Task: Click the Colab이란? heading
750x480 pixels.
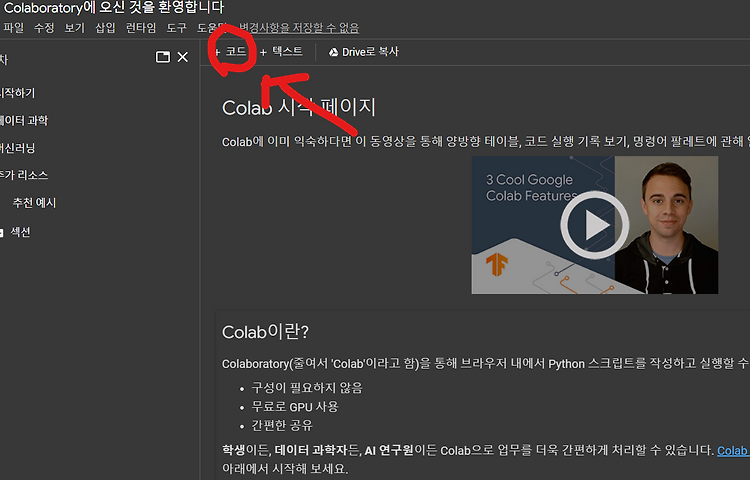Action: coord(265,332)
